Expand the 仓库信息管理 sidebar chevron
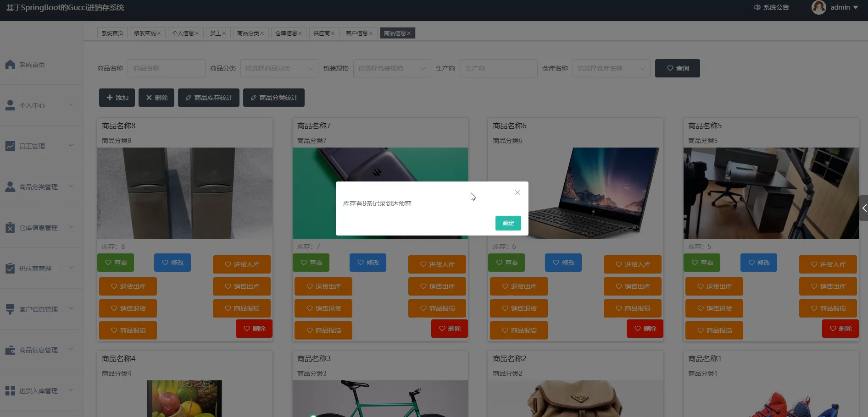The height and width of the screenshot is (417, 868). [x=71, y=227]
